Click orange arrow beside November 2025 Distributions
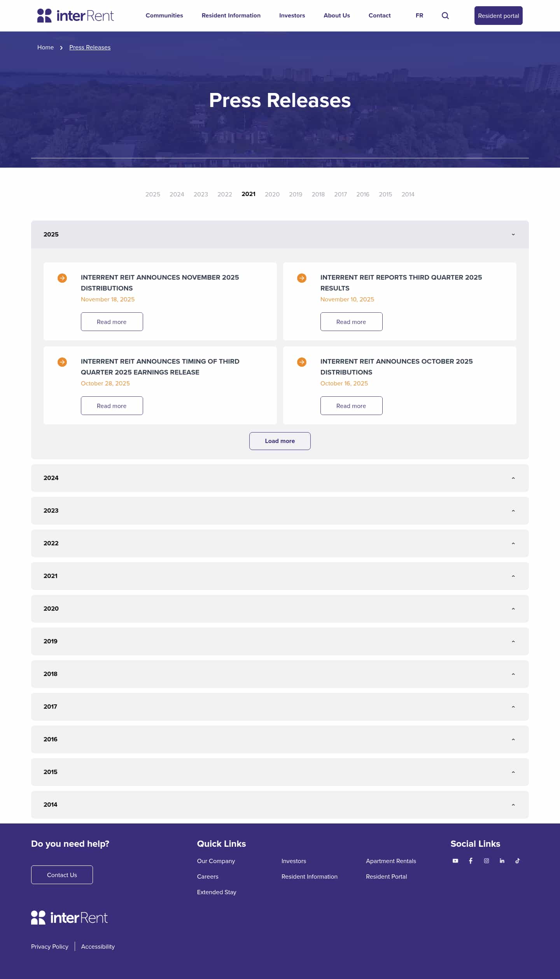Screen dimensions: 560x979 (x=62, y=278)
